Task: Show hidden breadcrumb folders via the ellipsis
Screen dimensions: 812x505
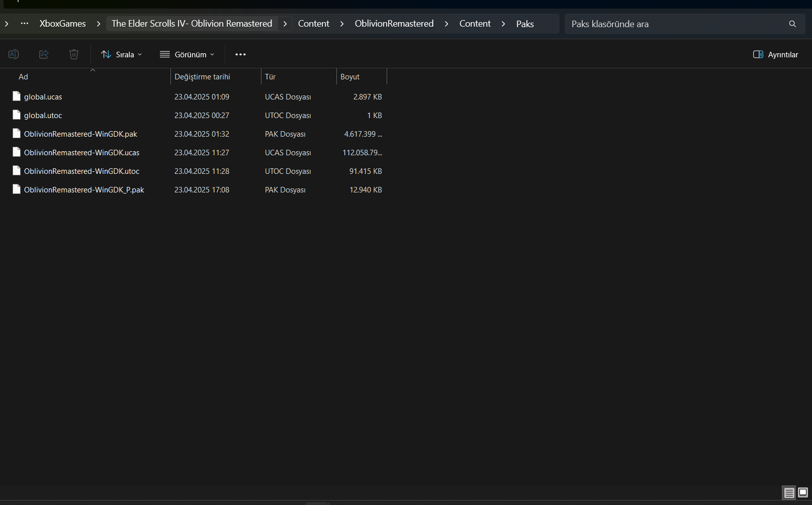Action: point(25,24)
